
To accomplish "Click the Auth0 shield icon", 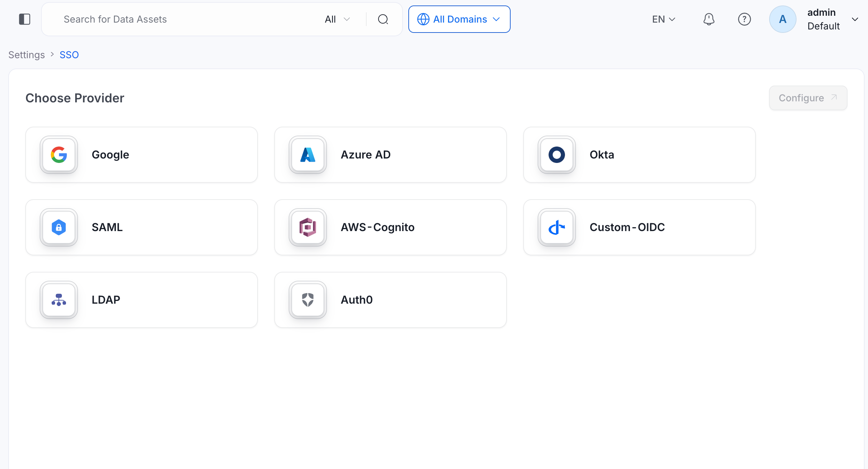I will point(308,300).
